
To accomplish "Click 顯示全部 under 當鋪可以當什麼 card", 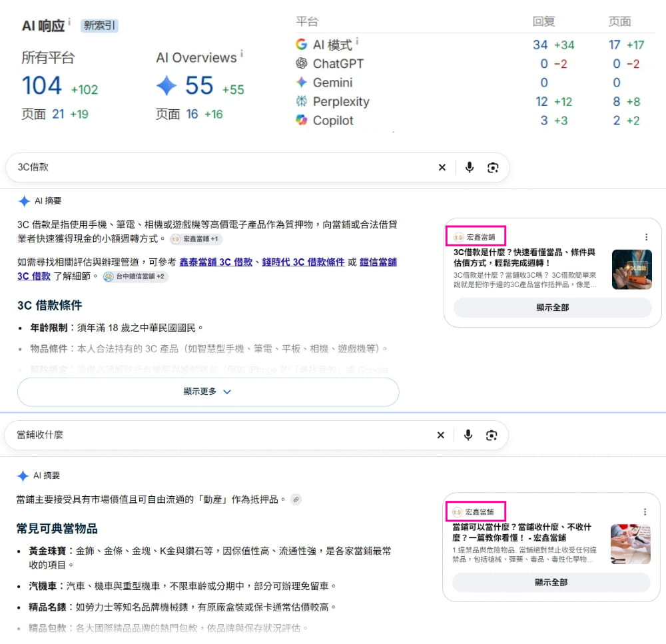I will 551,582.
